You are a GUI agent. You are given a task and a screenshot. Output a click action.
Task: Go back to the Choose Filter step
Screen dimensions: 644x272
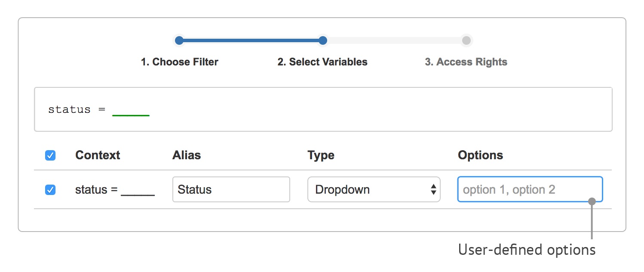[x=179, y=62]
